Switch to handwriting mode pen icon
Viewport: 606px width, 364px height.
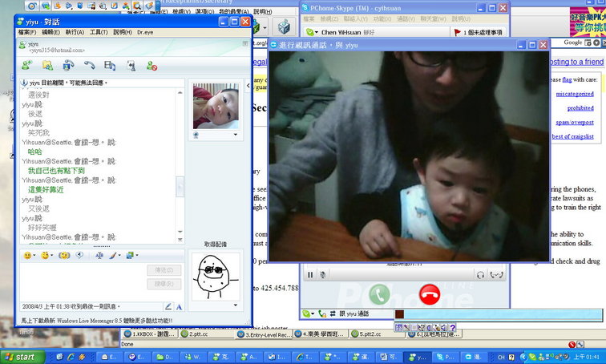click(168, 306)
